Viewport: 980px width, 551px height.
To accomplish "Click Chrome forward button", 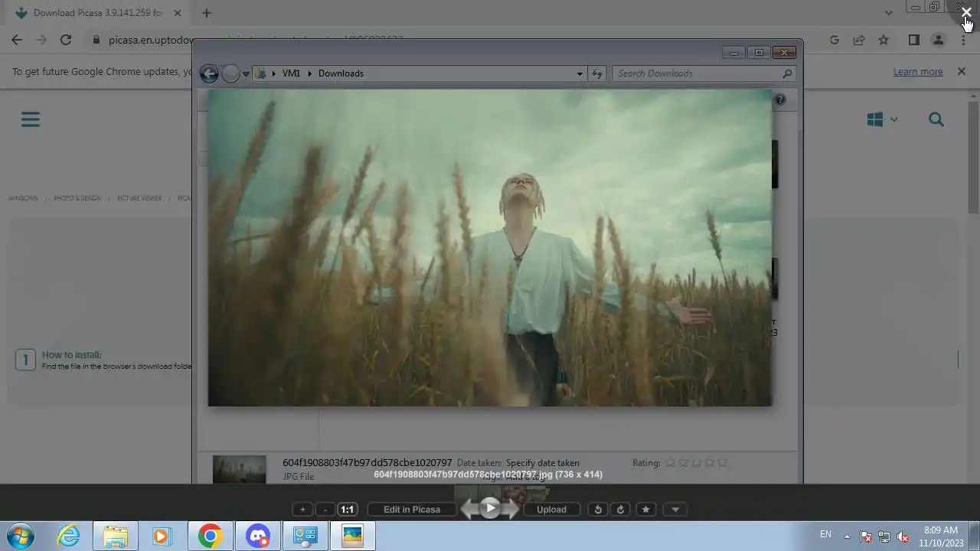I will (41, 40).
